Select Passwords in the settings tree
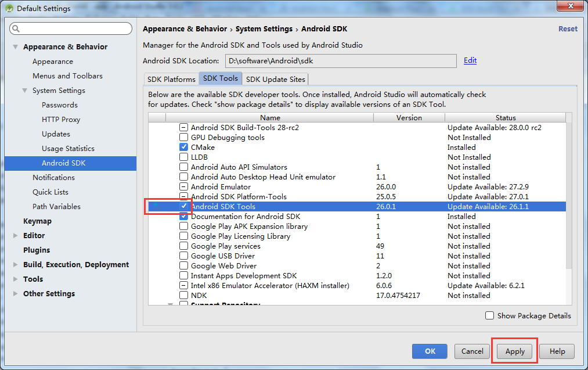 pyautogui.click(x=60, y=105)
